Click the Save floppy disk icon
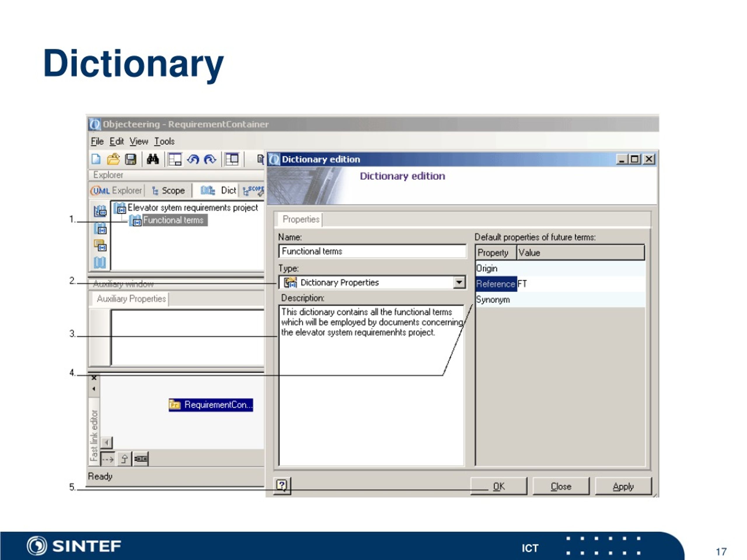 tap(131, 159)
